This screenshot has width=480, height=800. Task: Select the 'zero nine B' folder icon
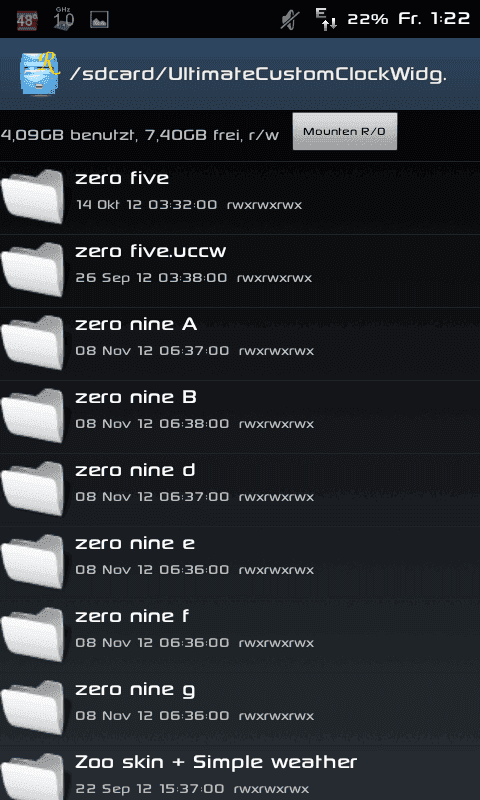click(33, 416)
